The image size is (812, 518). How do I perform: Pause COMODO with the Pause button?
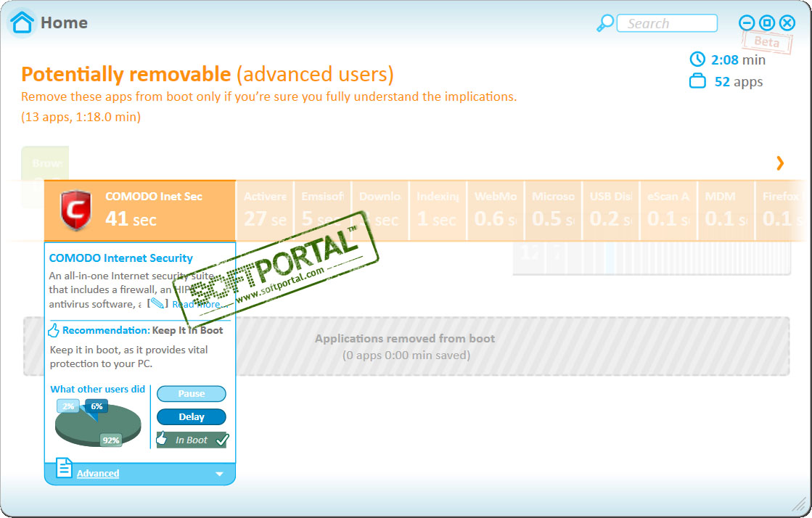(x=191, y=394)
